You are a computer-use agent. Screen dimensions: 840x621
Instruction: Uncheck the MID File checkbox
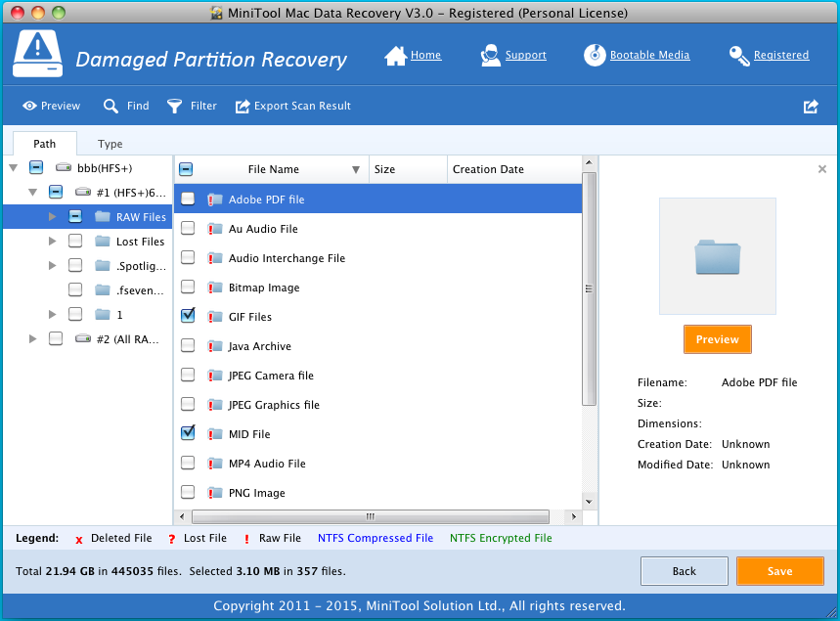(188, 433)
